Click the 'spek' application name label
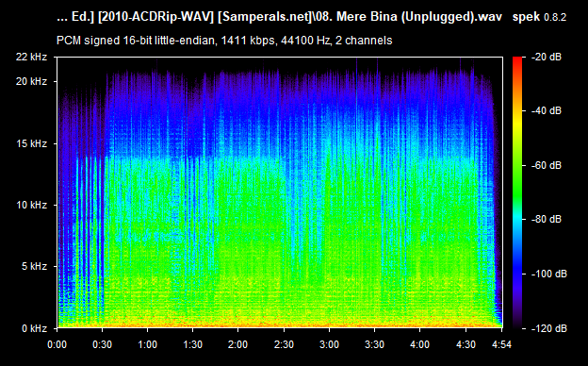The height and width of the screenshot is (366, 588). 526,17
